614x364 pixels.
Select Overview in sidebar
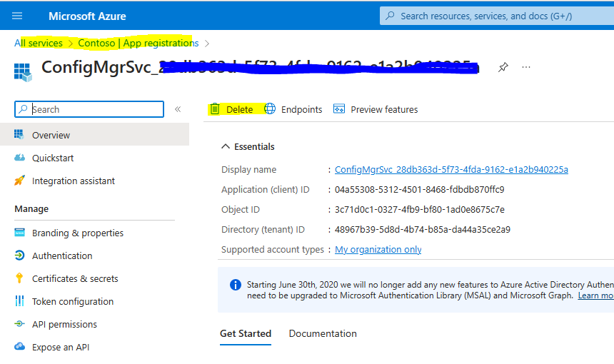tap(94, 135)
